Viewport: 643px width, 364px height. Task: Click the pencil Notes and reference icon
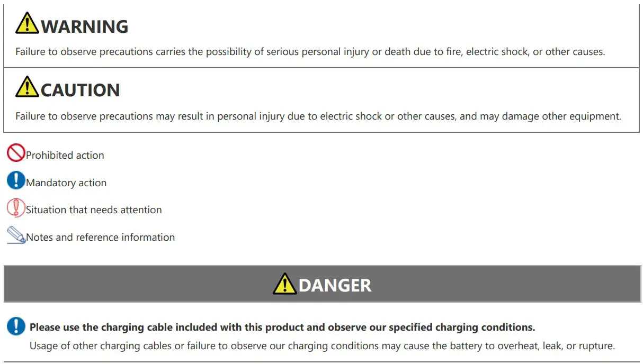(16, 235)
